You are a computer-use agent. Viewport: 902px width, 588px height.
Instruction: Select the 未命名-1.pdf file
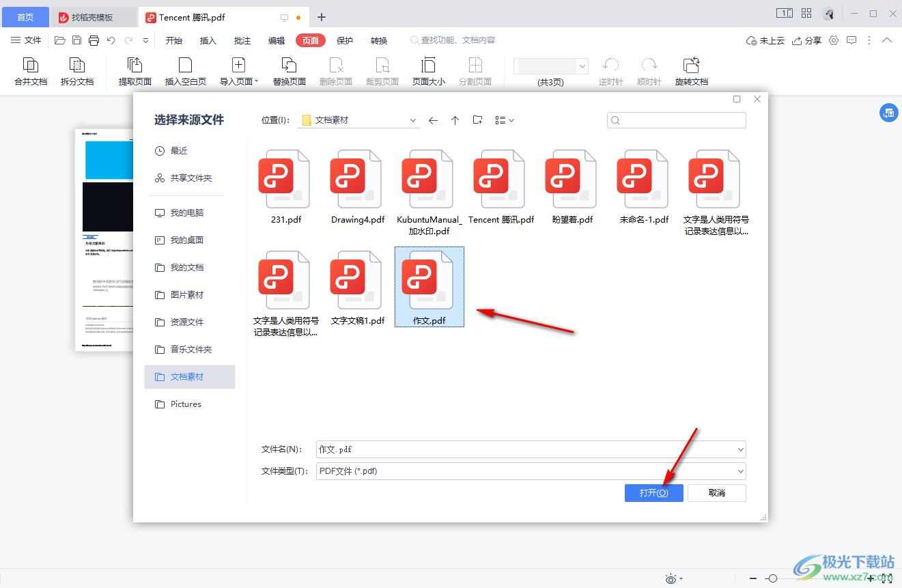click(x=644, y=188)
